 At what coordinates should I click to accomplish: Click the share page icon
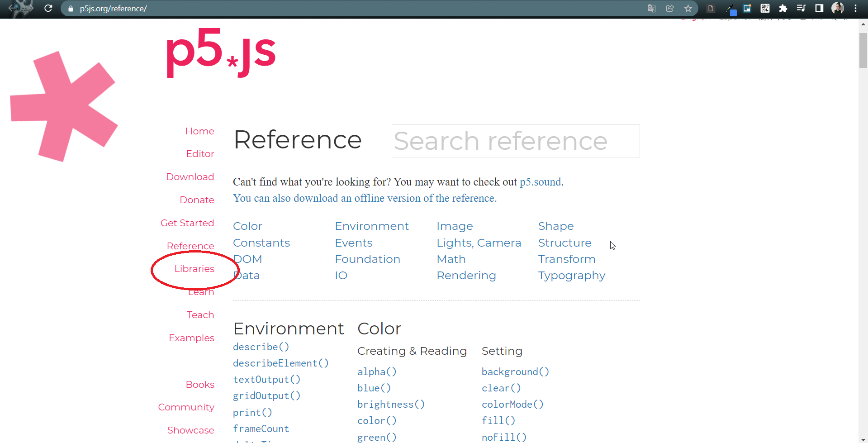tap(670, 8)
